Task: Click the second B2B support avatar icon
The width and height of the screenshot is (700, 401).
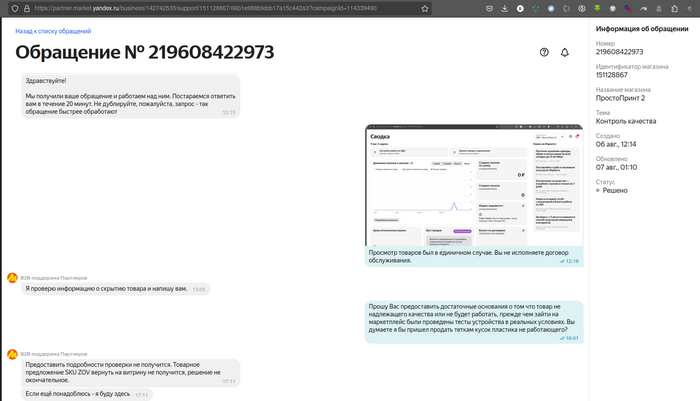Action: pos(12,354)
